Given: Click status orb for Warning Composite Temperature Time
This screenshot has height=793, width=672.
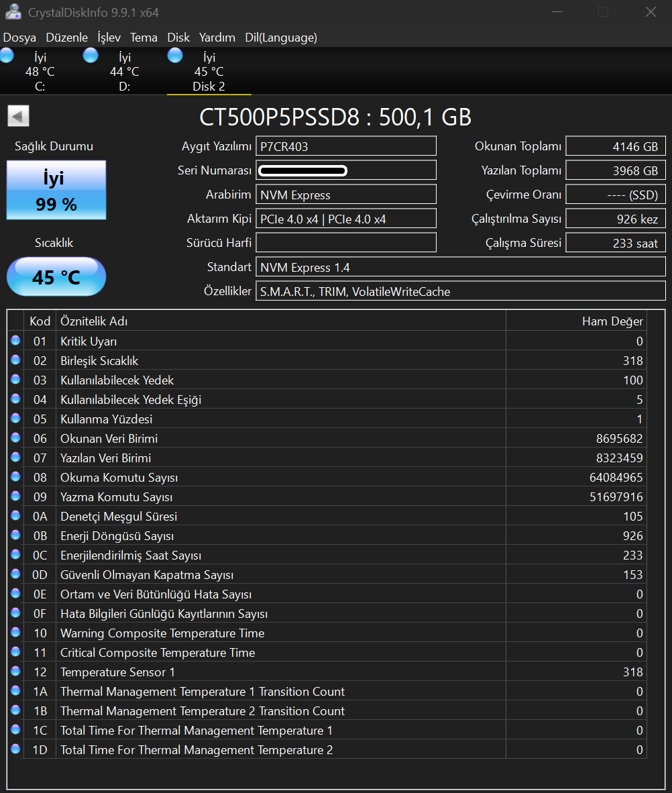Looking at the screenshot, I should 15,632.
